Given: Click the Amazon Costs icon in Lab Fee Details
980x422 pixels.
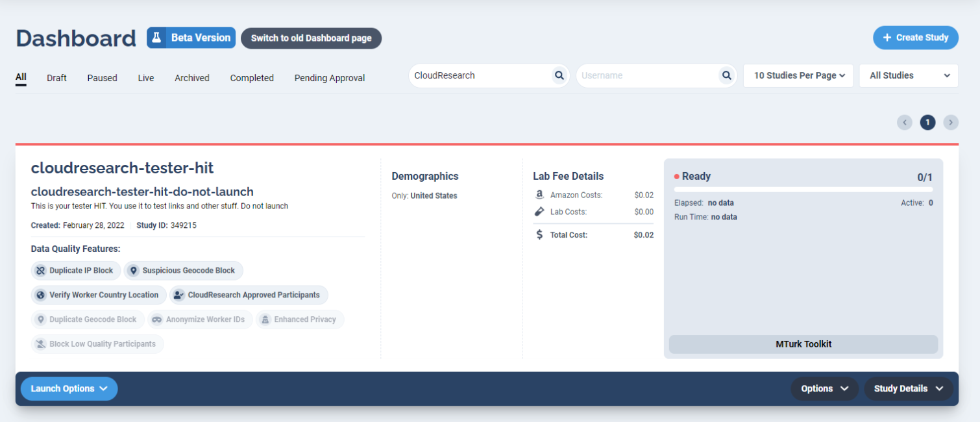Looking at the screenshot, I should pos(539,194).
